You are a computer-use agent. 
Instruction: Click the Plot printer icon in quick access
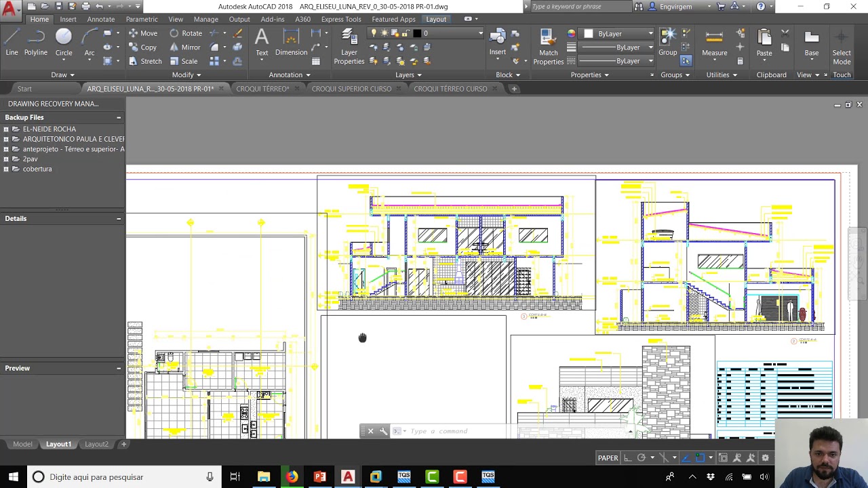[85, 6]
